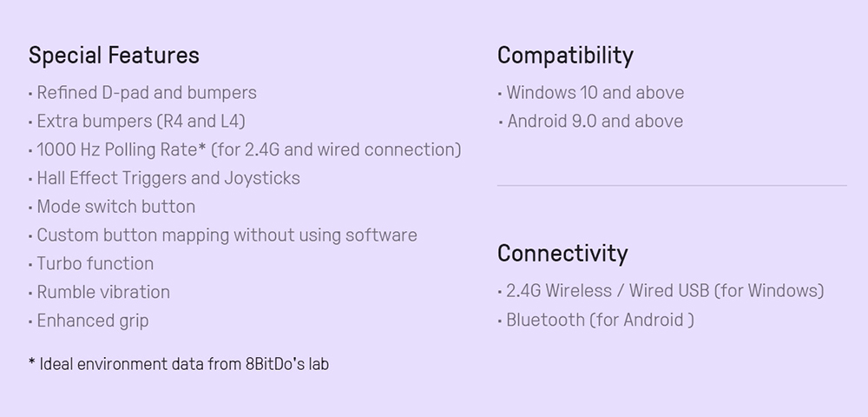Image resolution: width=868 pixels, height=417 pixels.
Task: Click "Extra bumpers (R4 and L4)" line
Action: 141,121
